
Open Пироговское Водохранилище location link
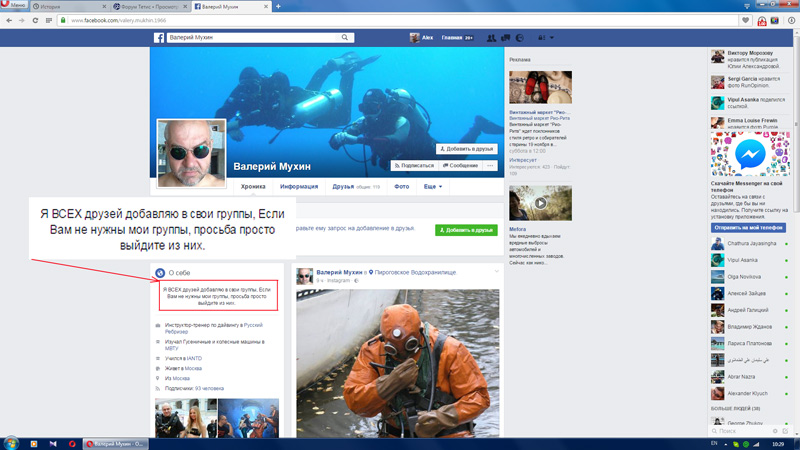(415, 272)
